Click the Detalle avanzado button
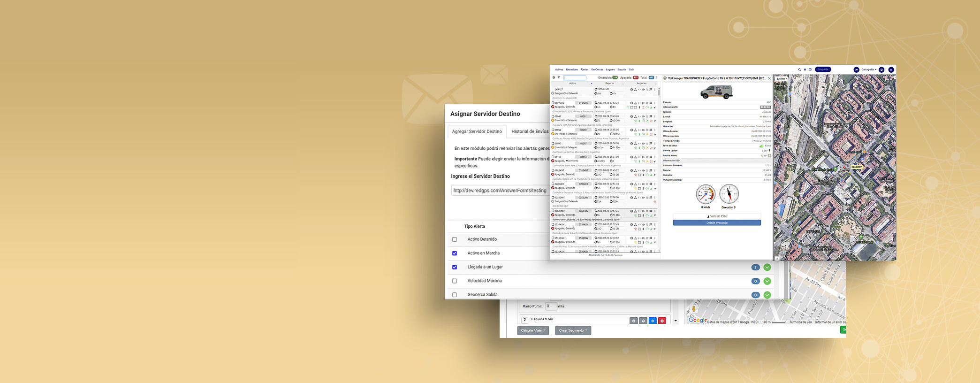 click(717, 223)
